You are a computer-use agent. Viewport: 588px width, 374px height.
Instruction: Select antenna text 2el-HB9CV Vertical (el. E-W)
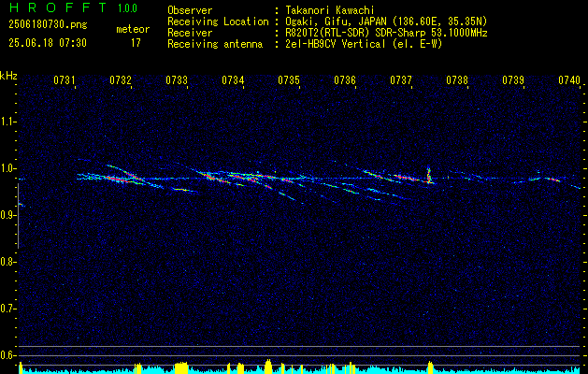(364, 44)
